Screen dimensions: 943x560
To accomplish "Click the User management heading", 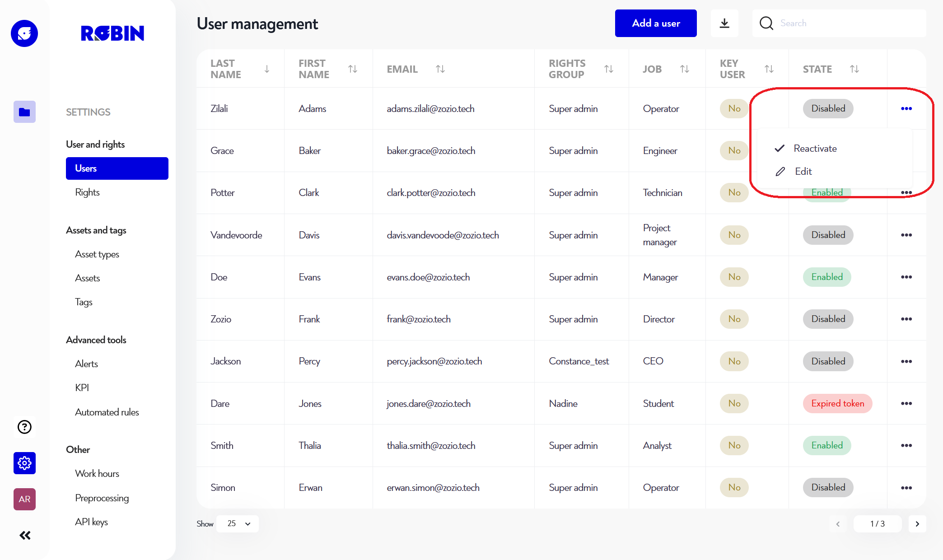I will click(257, 24).
